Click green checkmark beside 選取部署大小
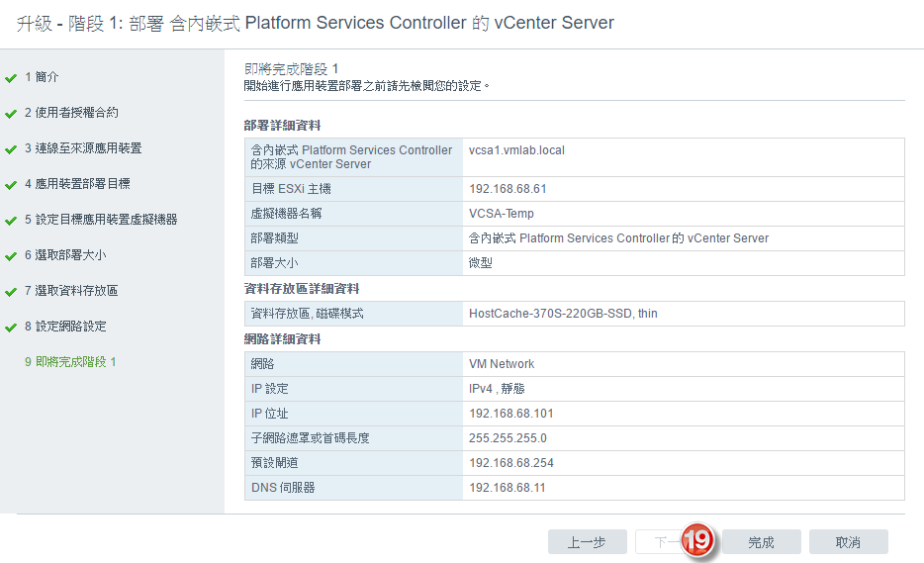The width and height of the screenshot is (924, 563). pyautogui.click(x=11, y=256)
